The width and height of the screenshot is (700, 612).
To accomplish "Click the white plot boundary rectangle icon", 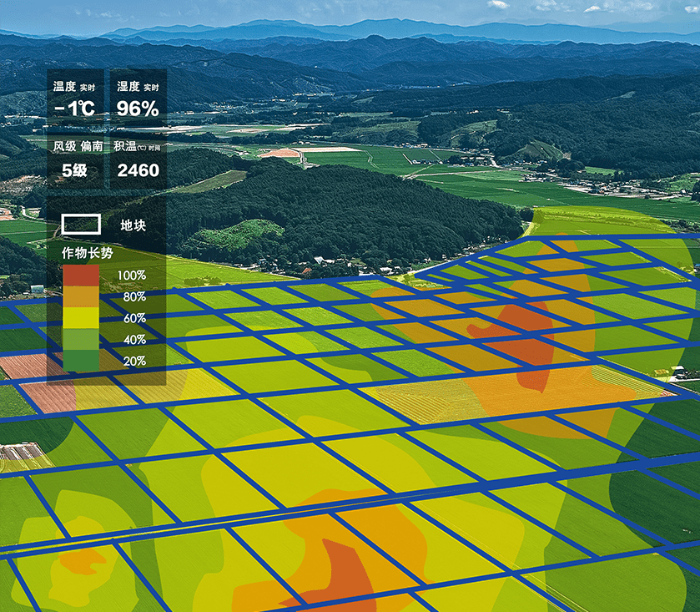I will [81, 224].
